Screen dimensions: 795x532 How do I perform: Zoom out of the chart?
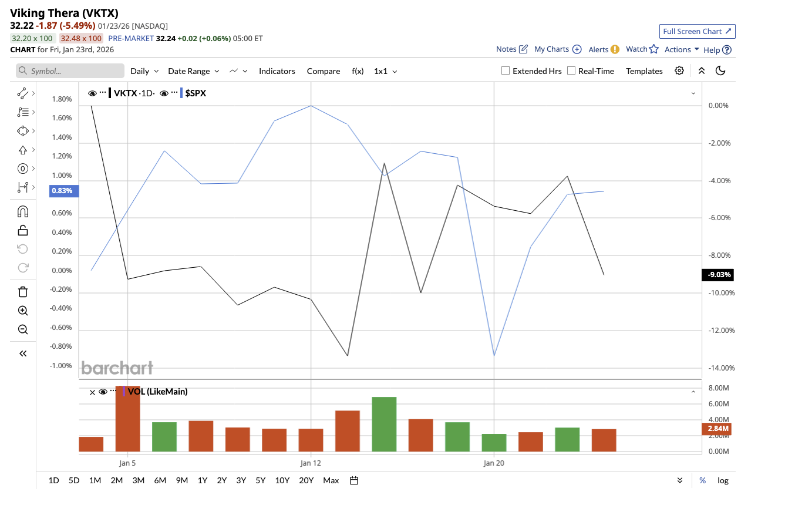23,329
